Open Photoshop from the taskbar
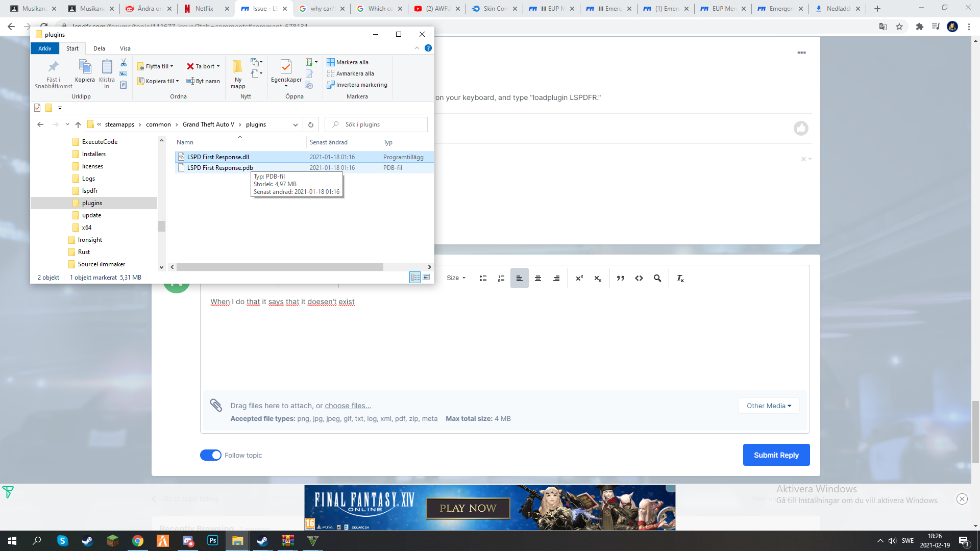Screen dimensions: 980x551 [213, 540]
